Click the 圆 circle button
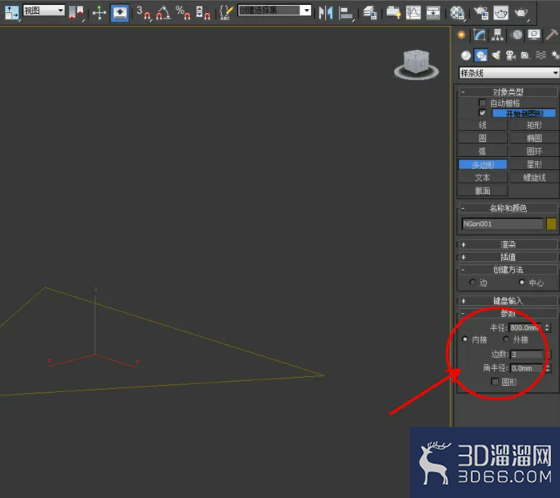Screen dimensions: 560x498 482,138
